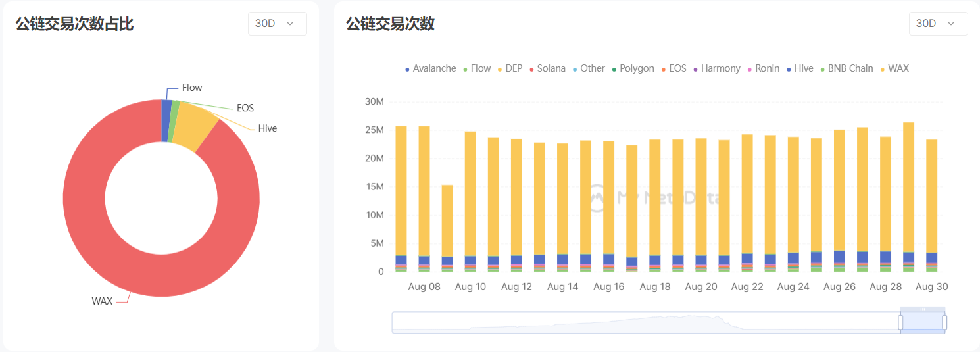The width and height of the screenshot is (980, 352).
Task: Expand the chevron arrow on right 30D selector
Action: [x=951, y=24]
